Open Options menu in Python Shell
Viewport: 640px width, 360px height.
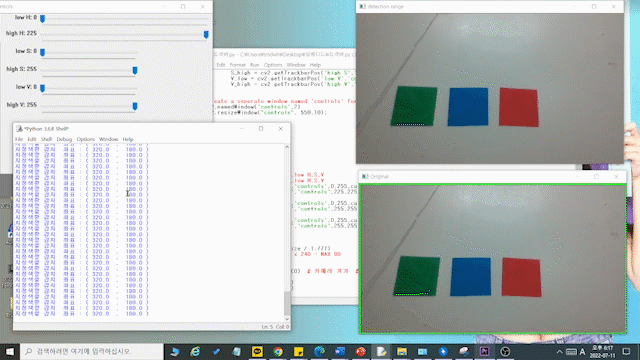(86, 139)
